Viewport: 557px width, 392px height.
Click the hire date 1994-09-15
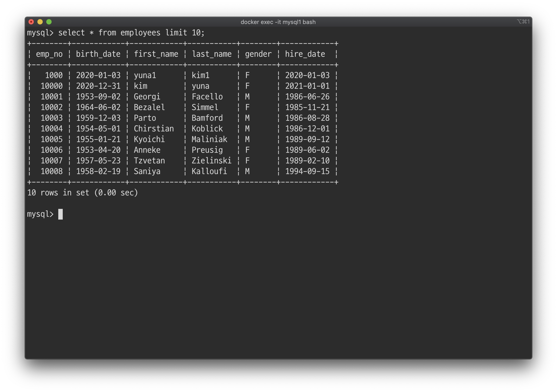307,171
